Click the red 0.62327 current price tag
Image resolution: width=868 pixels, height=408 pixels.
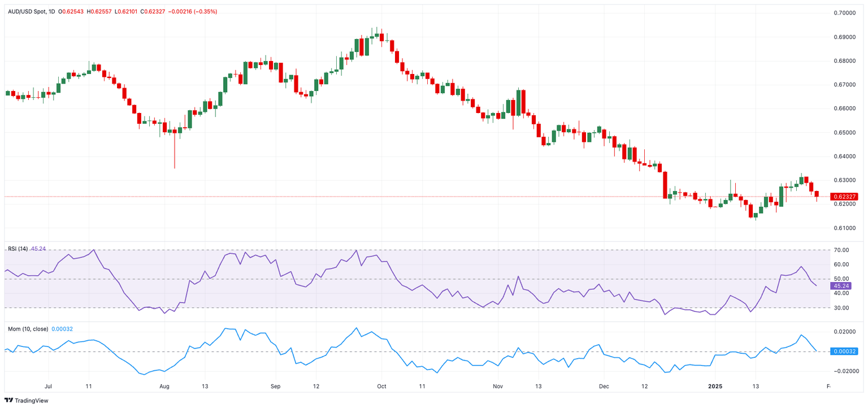tap(844, 197)
